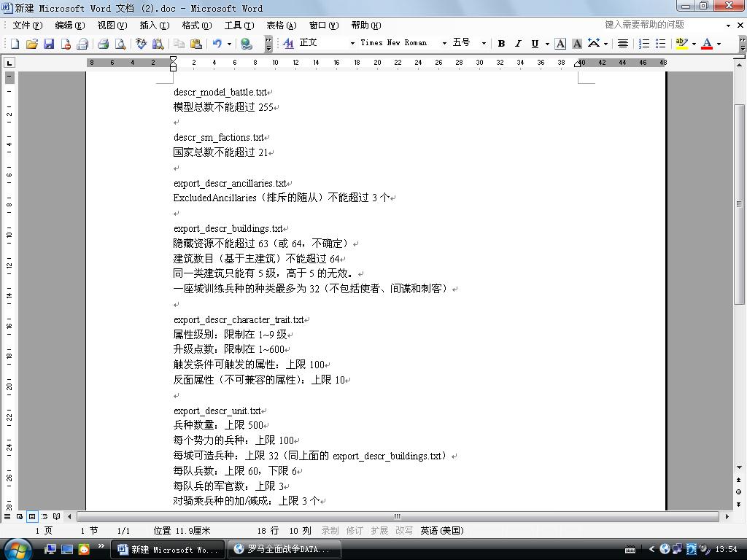Click the Save icon in toolbar
The image size is (747, 560).
[49, 44]
